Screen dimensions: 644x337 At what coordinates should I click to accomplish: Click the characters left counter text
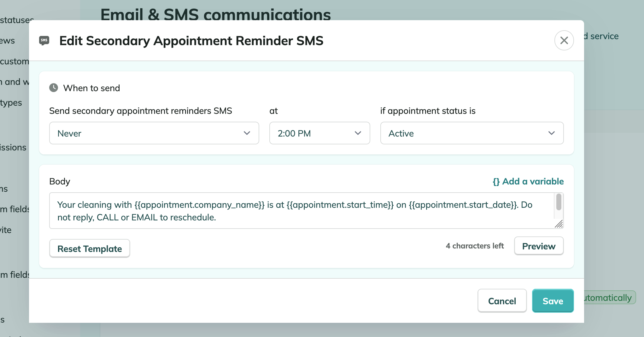475,246
